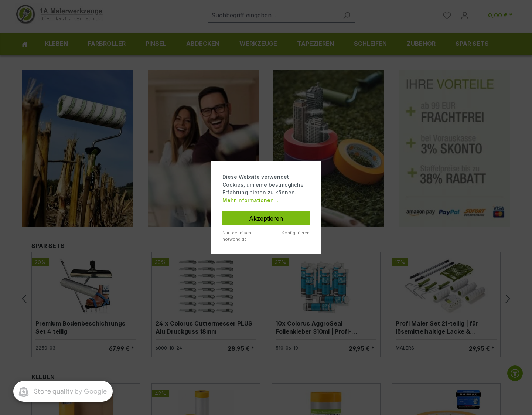Open Premium Bodenbeschichtungs Set product image
This screenshot has height=415, width=532.
pos(86,286)
